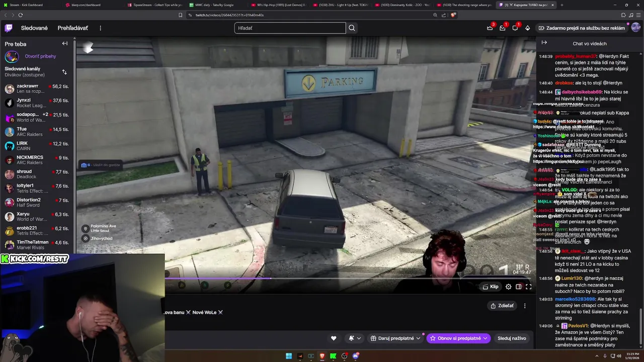The height and width of the screenshot is (362, 644).
Task: Open Prime loot crown icon with badge
Action: pos(490,28)
